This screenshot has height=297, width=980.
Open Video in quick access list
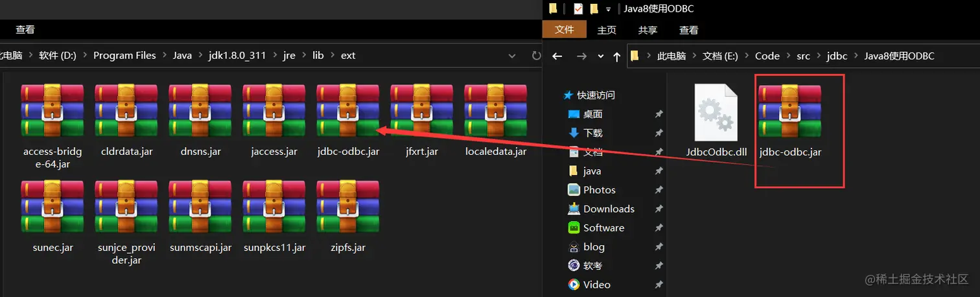pos(597,285)
